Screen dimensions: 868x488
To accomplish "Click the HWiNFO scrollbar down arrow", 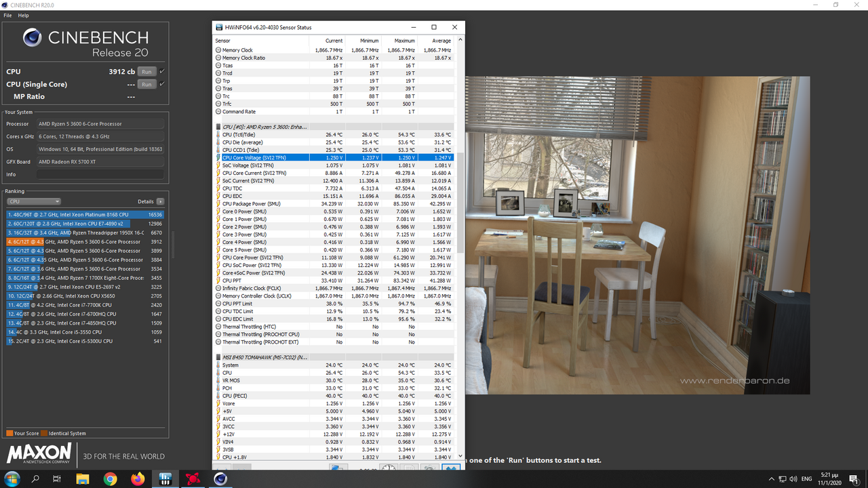I will [x=461, y=457].
